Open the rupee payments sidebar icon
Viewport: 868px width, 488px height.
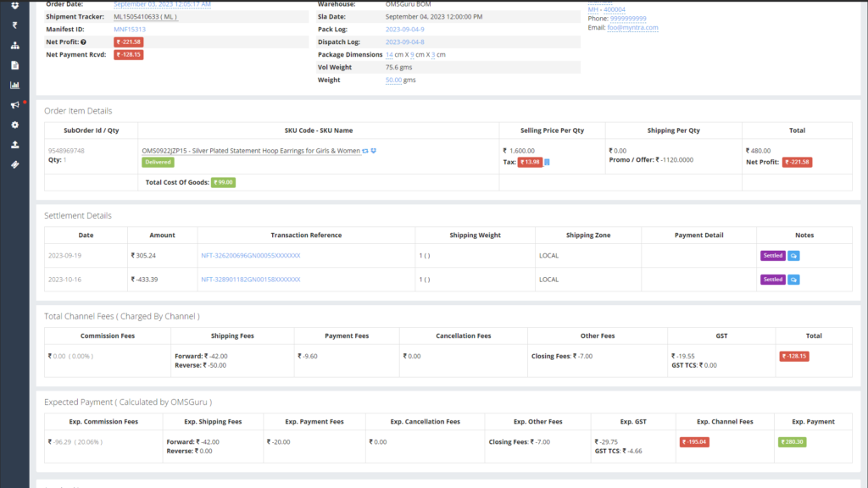14,25
